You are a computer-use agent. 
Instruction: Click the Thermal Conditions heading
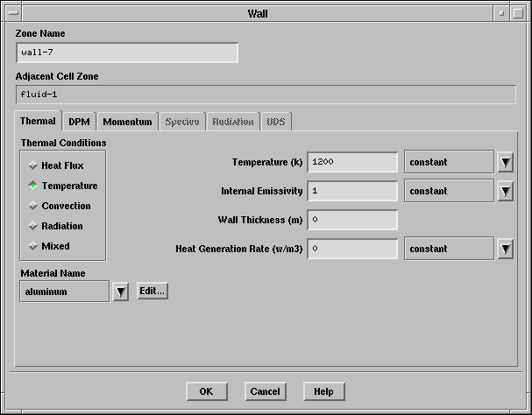(63, 143)
